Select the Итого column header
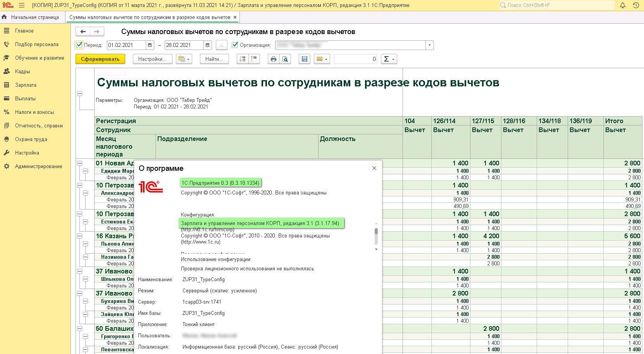The image size is (644, 354). (623, 121)
